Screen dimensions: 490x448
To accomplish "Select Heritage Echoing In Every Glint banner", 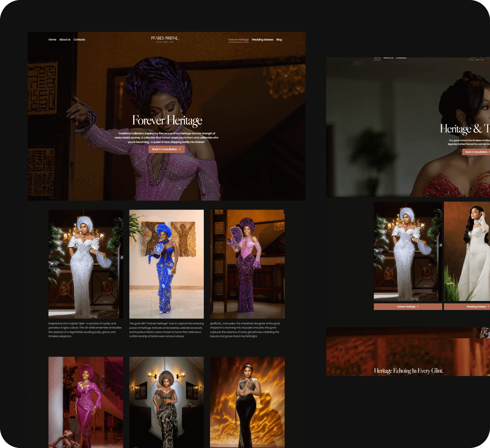I will (x=408, y=370).
